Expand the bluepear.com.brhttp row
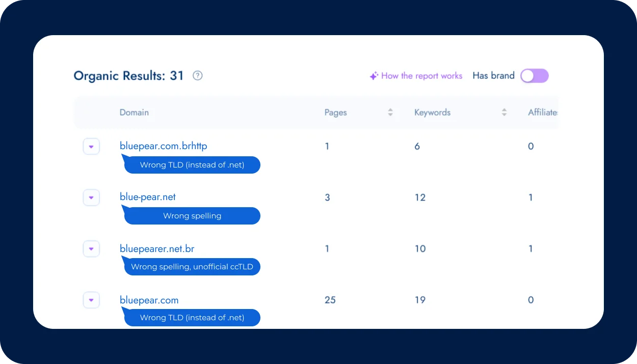637x364 pixels. click(91, 147)
